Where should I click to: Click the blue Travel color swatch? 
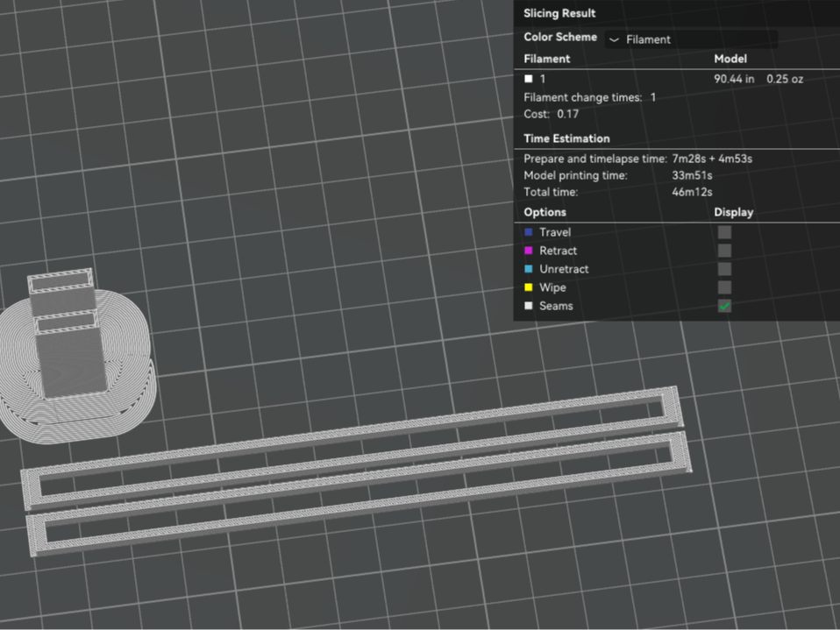[x=529, y=232]
